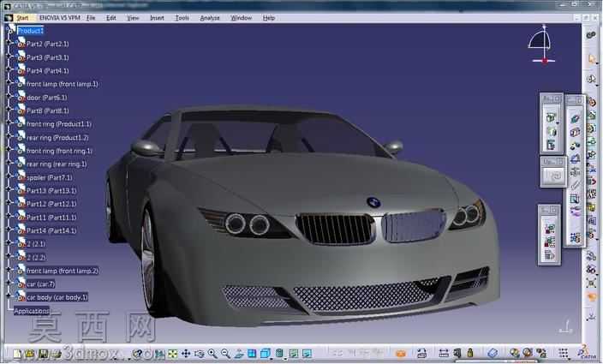Select front lamp (front lamp.2) in tree
Viewport: 603px width, 364px height.
[63, 271]
